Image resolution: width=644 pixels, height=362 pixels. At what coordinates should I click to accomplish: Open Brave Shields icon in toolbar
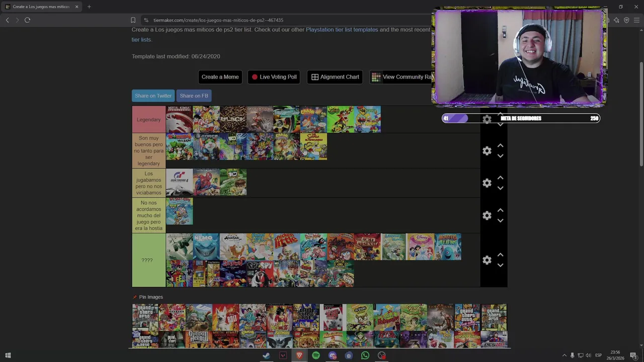coord(626,20)
